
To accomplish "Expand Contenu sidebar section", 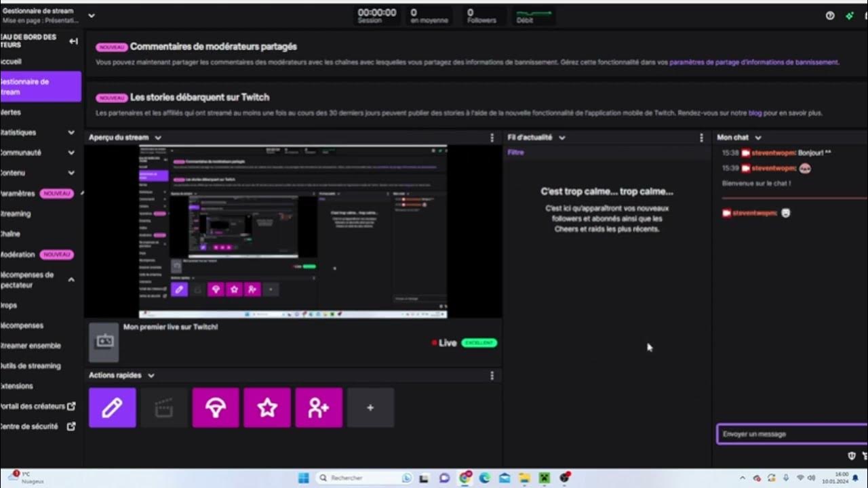I will pyautogui.click(x=71, y=174).
